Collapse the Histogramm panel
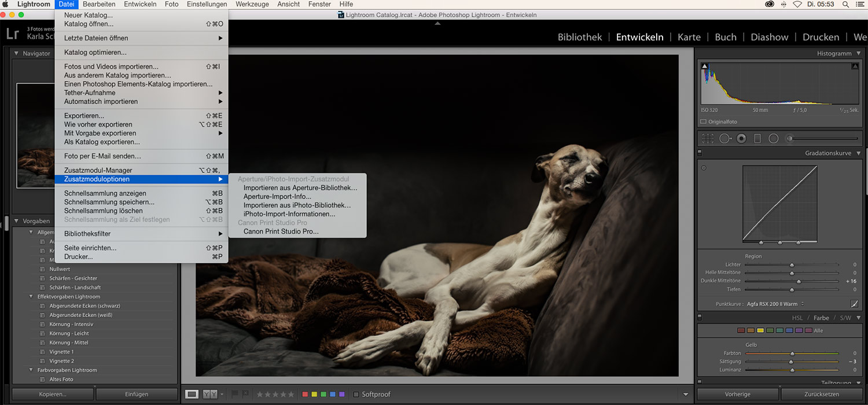 pos(859,53)
